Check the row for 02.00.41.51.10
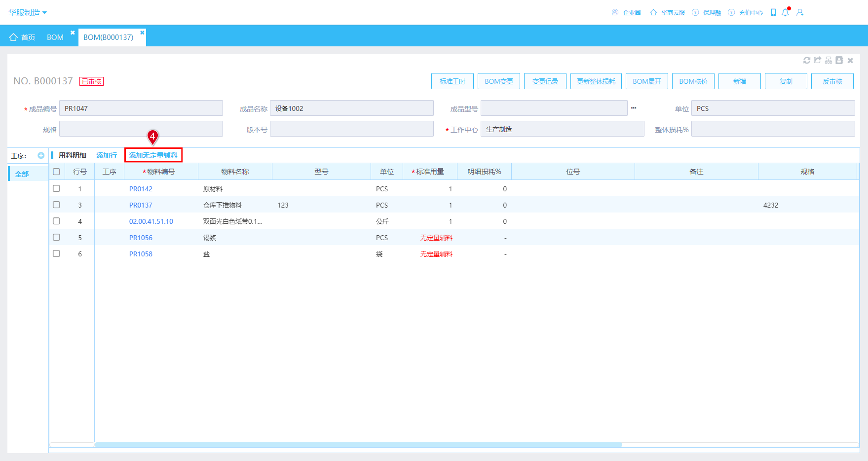Viewport: 868px width, 461px height. pyautogui.click(x=56, y=221)
